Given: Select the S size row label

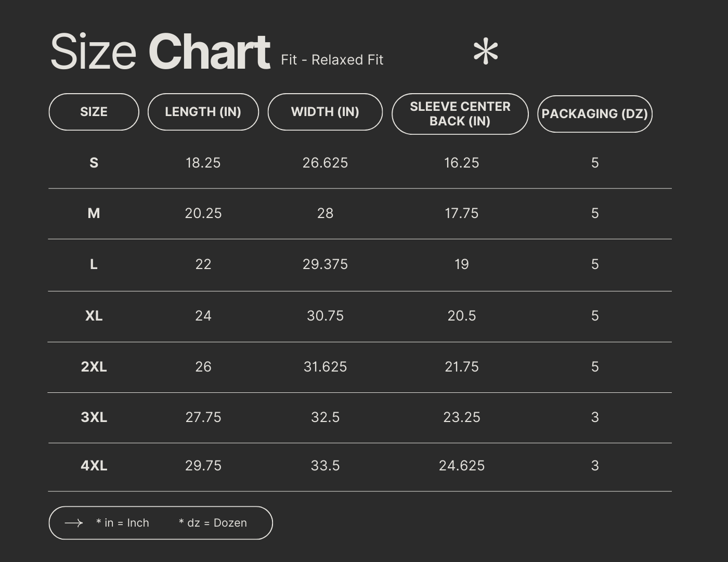Looking at the screenshot, I should point(94,163).
